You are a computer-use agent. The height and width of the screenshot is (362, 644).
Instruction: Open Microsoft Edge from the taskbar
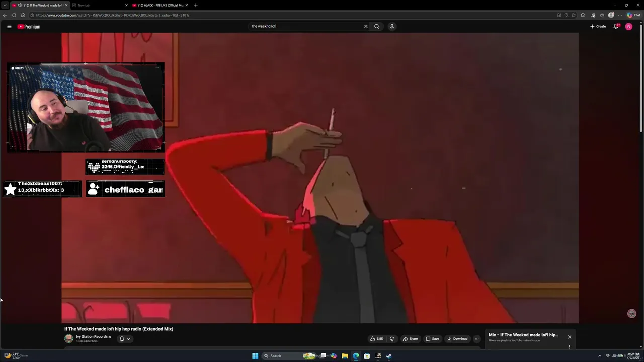pos(356,356)
